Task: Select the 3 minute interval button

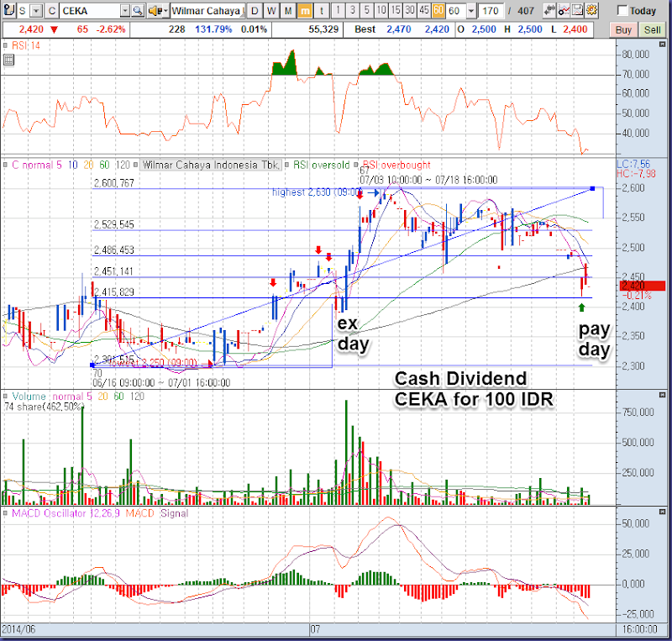Action: (352, 10)
